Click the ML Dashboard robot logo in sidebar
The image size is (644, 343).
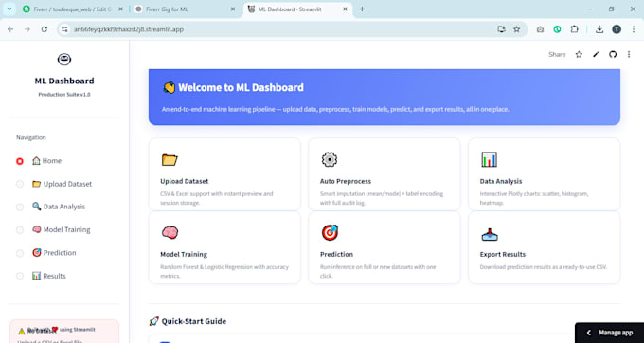64,59
